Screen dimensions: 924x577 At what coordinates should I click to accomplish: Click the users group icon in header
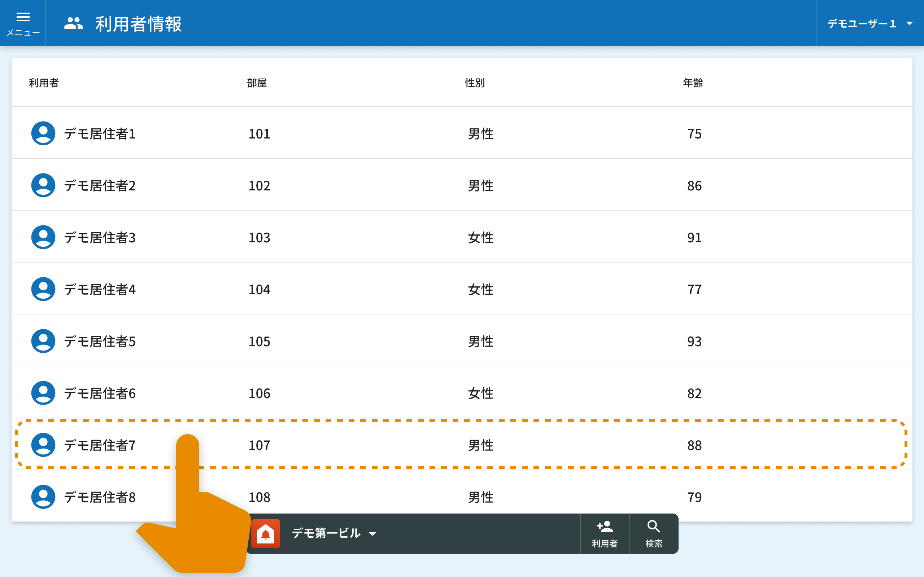(73, 24)
